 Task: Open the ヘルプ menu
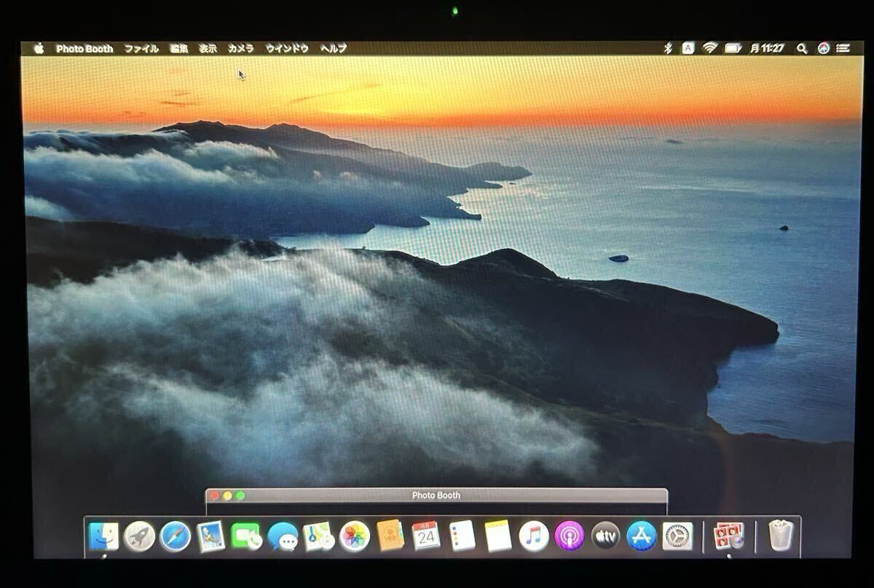334,49
